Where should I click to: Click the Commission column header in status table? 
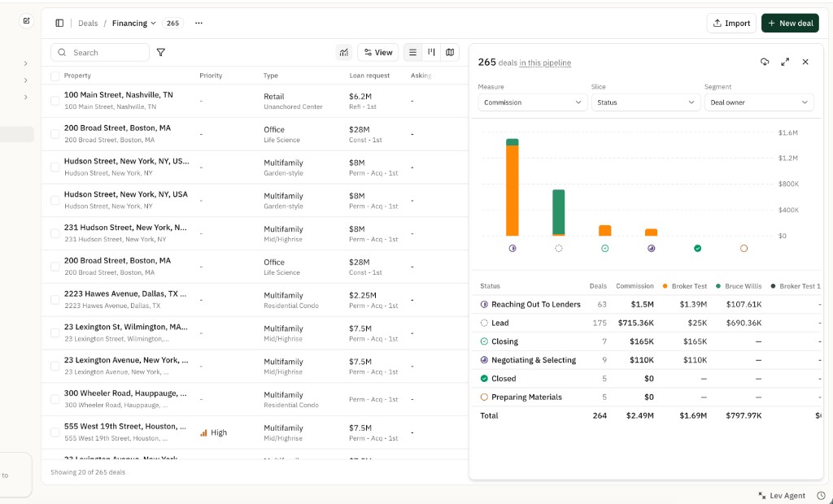tap(635, 285)
